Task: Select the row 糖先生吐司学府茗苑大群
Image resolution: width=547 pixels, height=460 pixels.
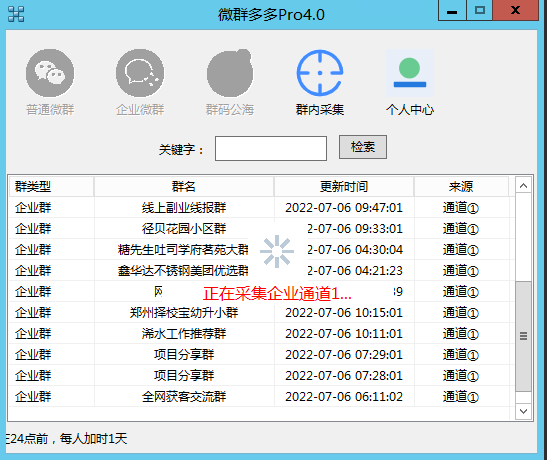Action: pos(262,250)
